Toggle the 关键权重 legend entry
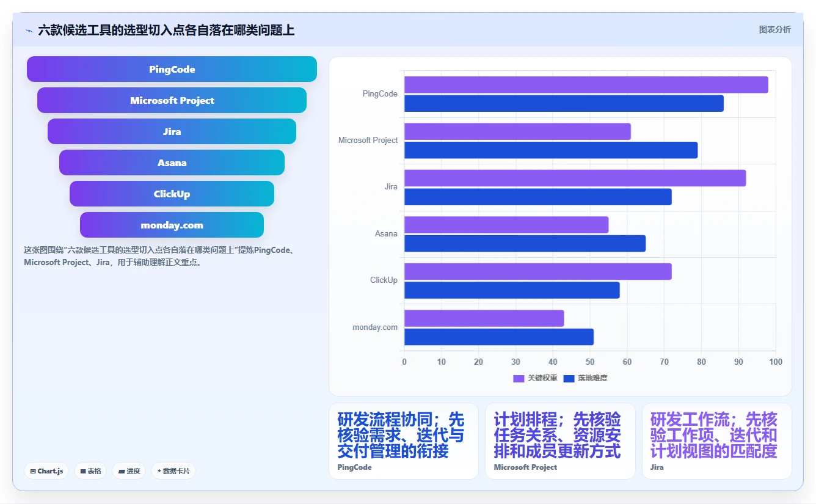The height and width of the screenshot is (504, 816). click(535, 378)
